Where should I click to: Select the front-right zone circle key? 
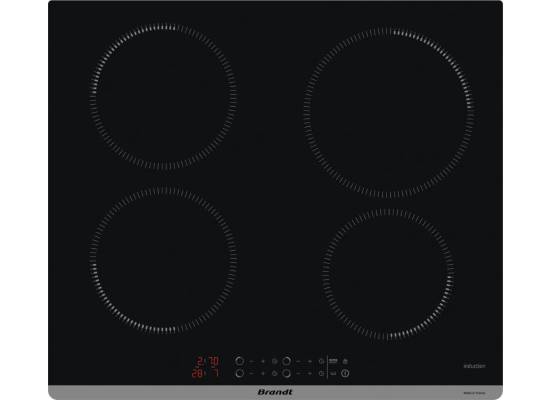click(x=286, y=373)
